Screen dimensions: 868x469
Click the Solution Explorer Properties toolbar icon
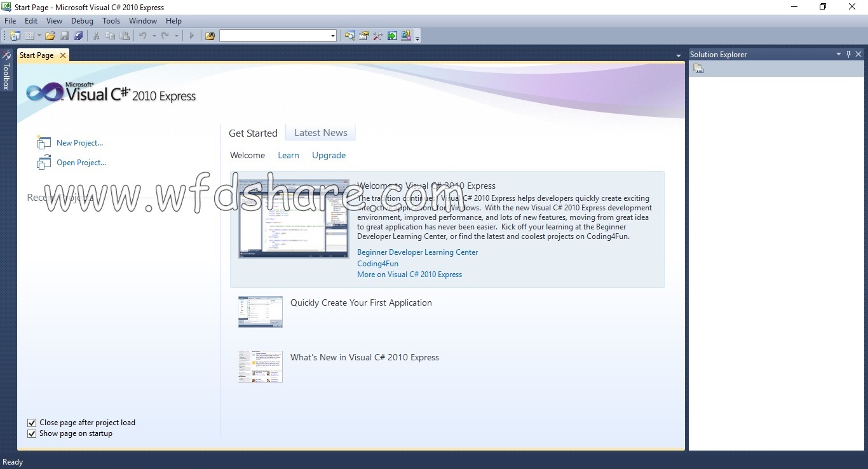(x=698, y=69)
